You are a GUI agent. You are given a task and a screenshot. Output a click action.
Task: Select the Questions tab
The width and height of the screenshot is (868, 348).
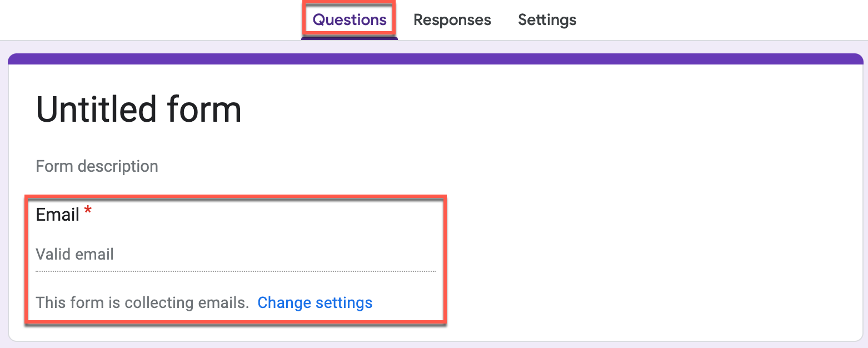[350, 20]
